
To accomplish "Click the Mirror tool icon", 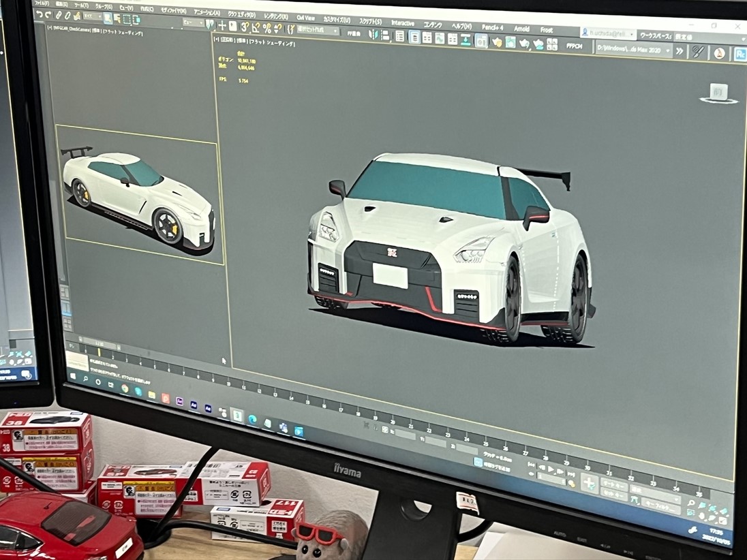I will (x=373, y=34).
